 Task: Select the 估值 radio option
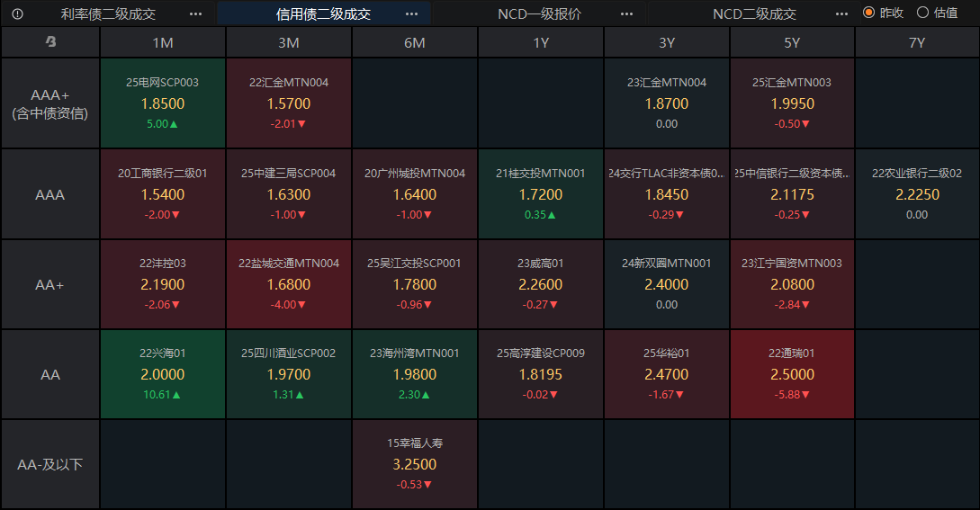(x=937, y=13)
